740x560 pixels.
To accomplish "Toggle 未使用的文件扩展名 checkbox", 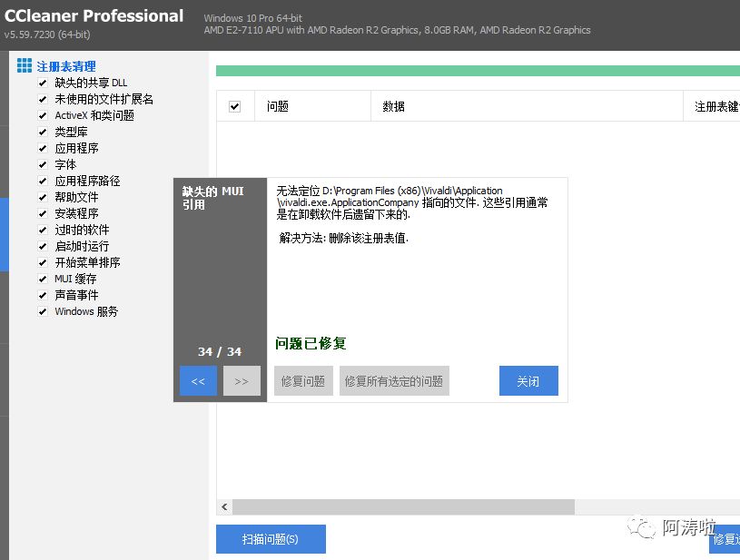I will coord(43,99).
